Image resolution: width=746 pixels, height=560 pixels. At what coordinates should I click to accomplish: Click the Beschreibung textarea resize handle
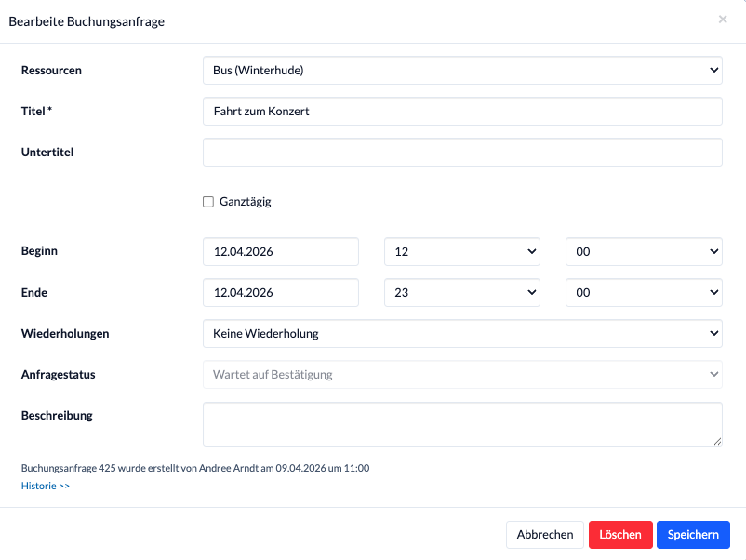[x=716, y=441]
